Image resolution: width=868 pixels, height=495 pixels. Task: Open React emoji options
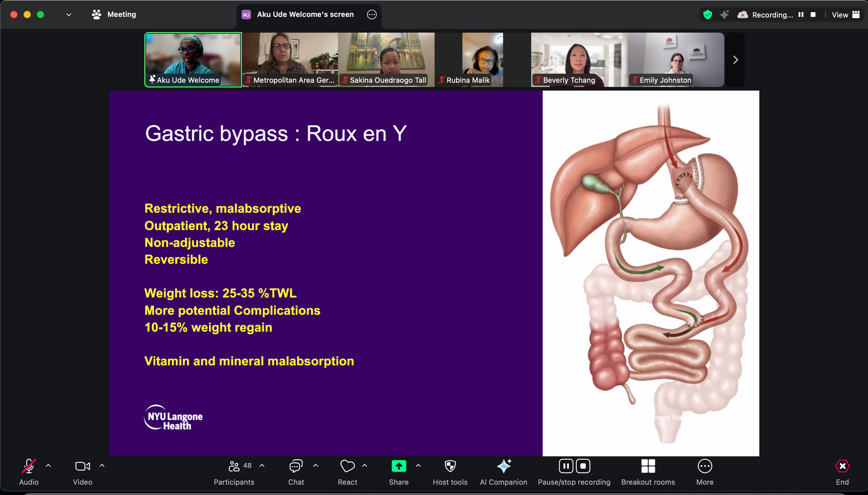pyautogui.click(x=347, y=471)
